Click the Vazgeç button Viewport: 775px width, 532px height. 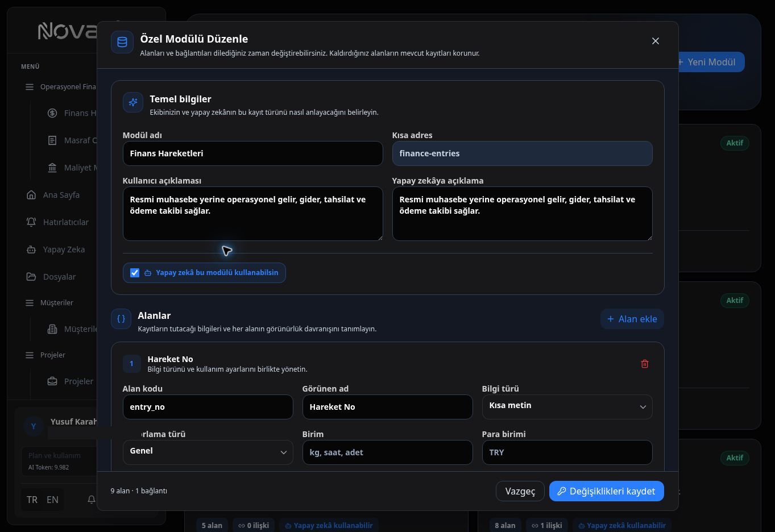tap(520, 491)
